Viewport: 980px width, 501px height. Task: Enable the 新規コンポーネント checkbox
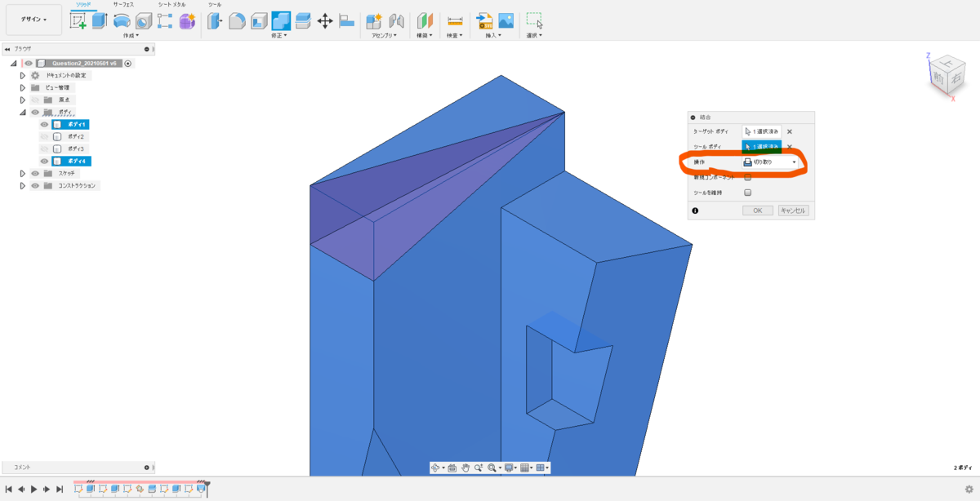point(747,177)
